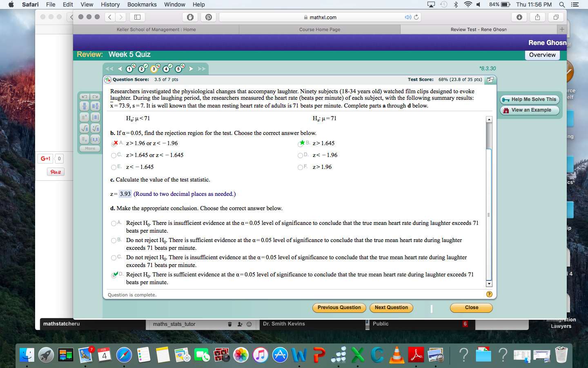Click the undo arrow in math palette
Screen dimensions: 588x368
point(84,96)
